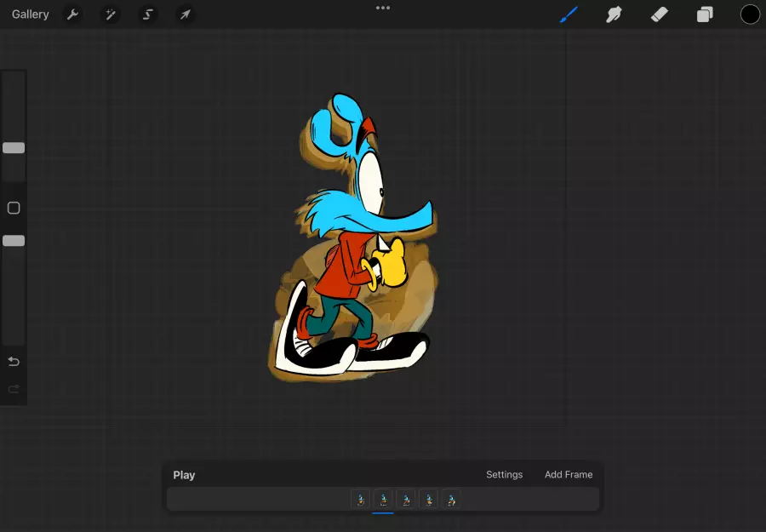The image size is (766, 532).
Task: Activate the Selection tool
Action: coord(148,14)
